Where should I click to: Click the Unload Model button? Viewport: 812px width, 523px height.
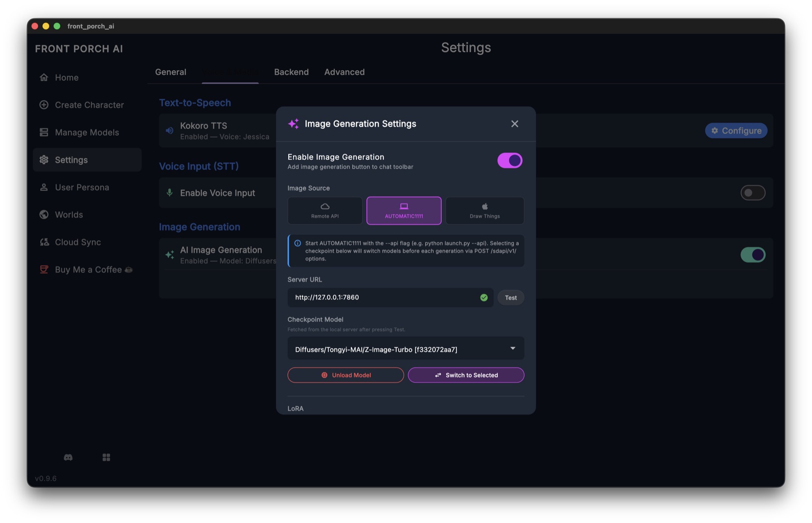[x=346, y=375]
